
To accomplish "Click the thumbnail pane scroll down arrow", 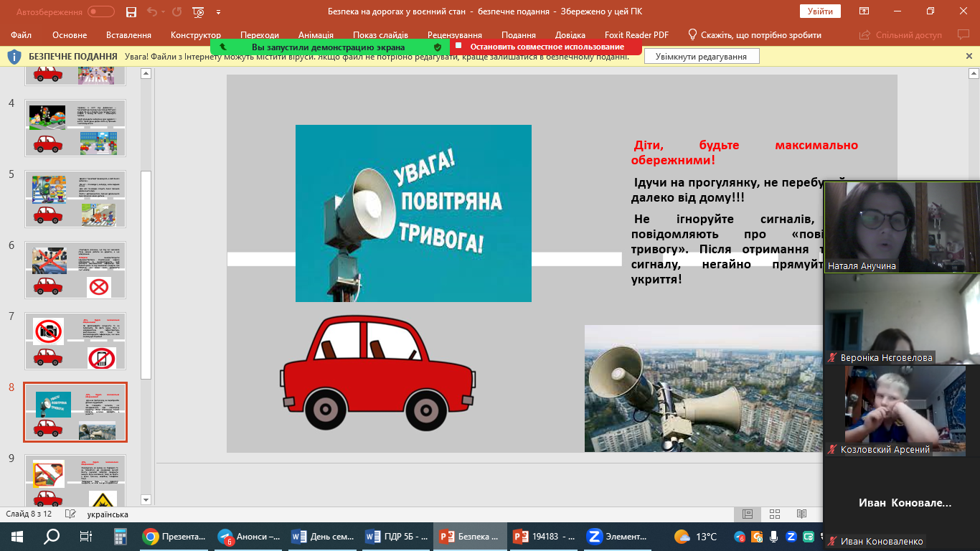I will [146, 500].
